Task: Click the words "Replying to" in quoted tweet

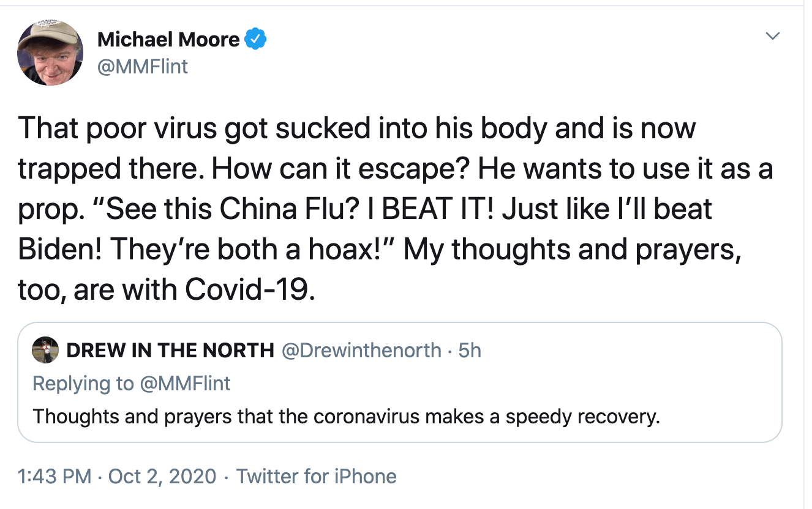Action: click(x=83, y=383)
